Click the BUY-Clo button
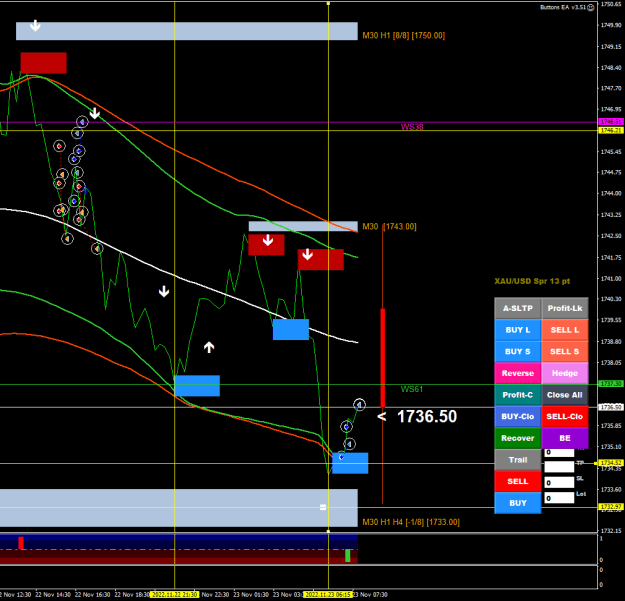Image resolution: width=625 pixels, height=601 pixels. pos(518,416)
